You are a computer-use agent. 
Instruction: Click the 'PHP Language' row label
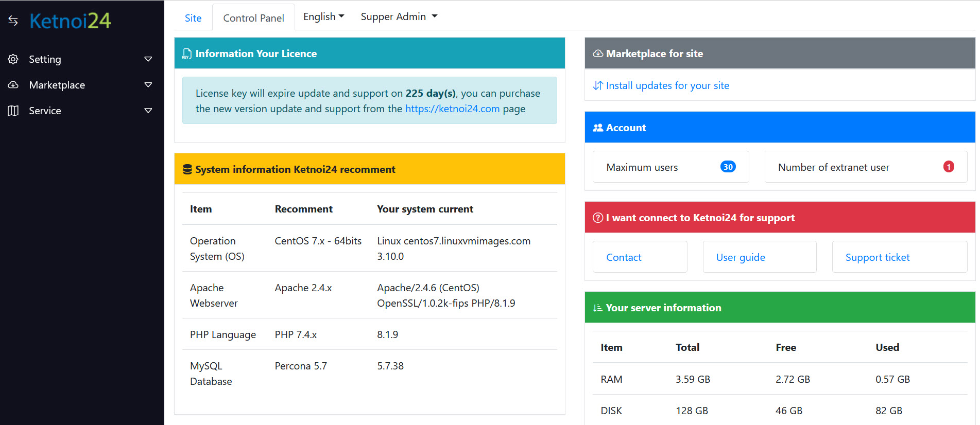coord(223,334)
